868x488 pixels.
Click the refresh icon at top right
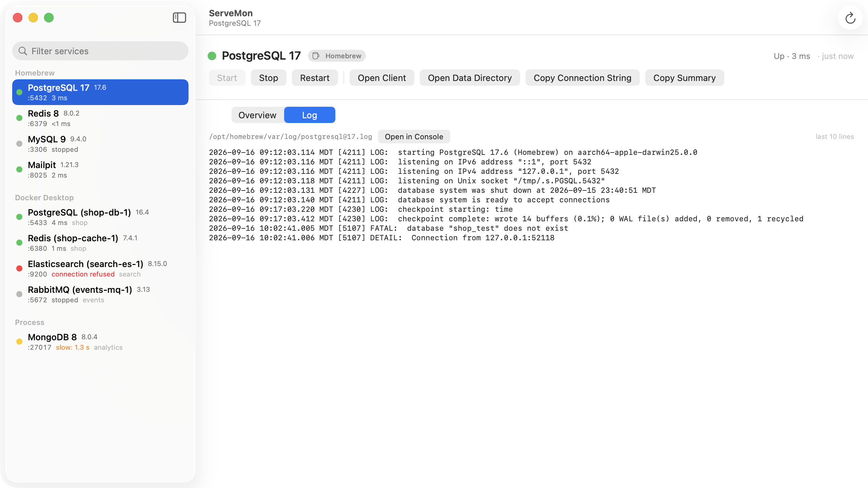[850, 18]
